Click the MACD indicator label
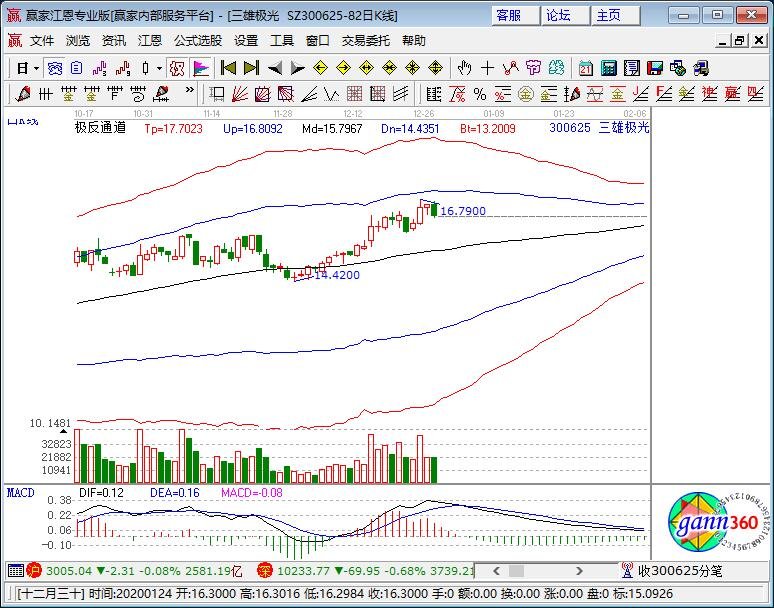774x608 pixels. pyautogui.click(x=20, y=493)
